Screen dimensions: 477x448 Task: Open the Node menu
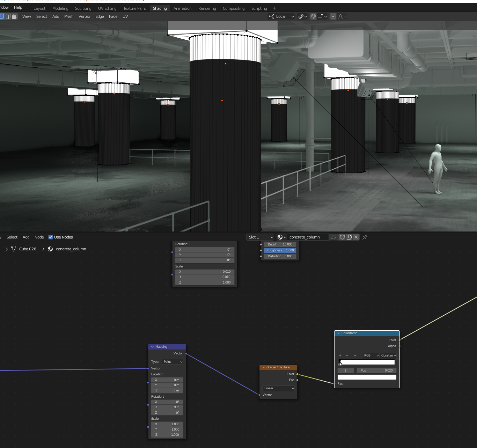pyautogui.click(x=39, y=237)
